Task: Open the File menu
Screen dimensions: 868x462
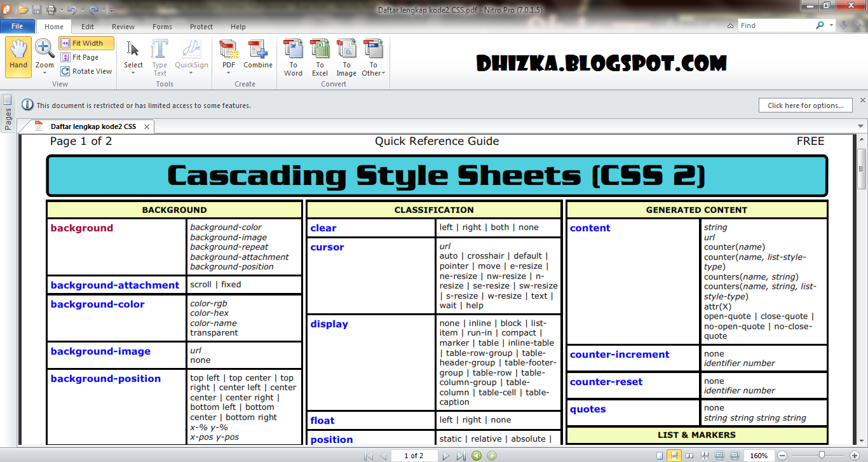Action: click(17, 26)
